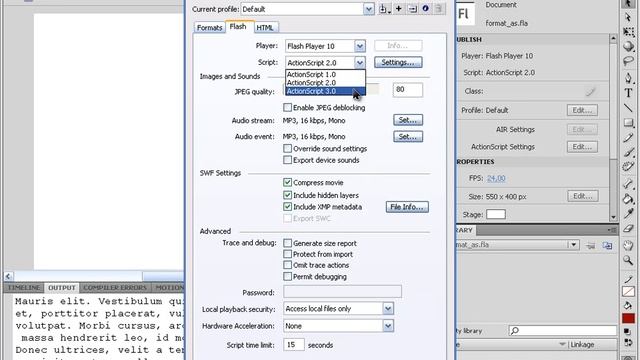This screenshot has height=360, width=640.
Task: Click Edit... next to ActionScript Settings
Action: (582, 147)
